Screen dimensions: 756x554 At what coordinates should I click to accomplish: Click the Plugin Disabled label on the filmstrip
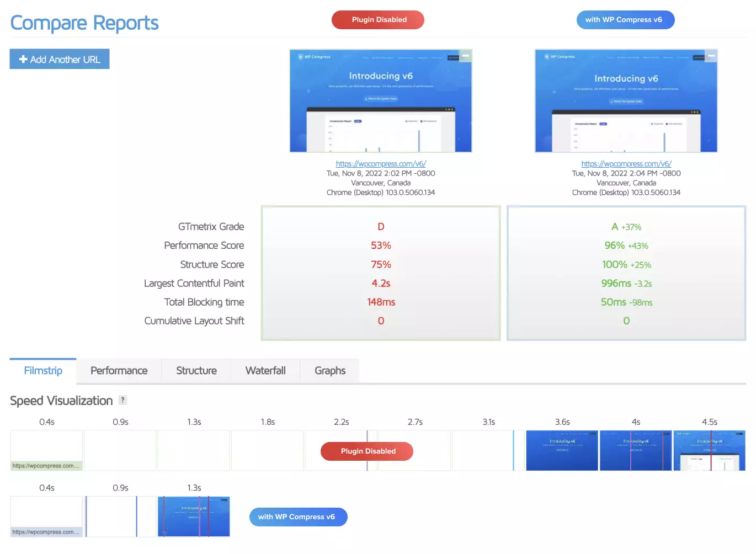[367, 451]
